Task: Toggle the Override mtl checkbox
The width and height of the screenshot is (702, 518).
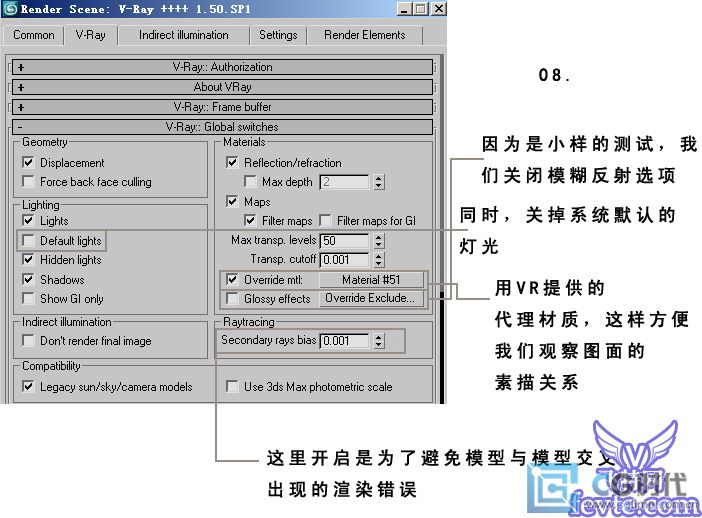Action: pyautogui.click(x=232, y=279)
